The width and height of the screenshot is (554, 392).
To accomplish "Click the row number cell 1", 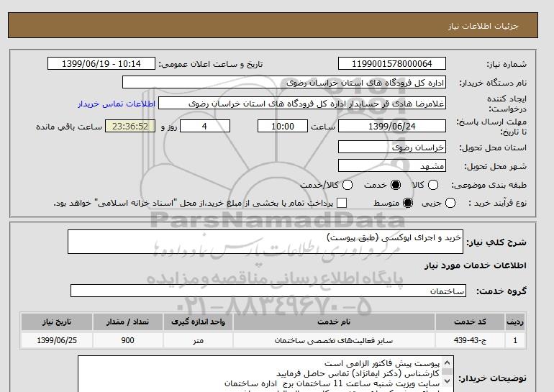I will pyautogui.click(x=515, y=340).
